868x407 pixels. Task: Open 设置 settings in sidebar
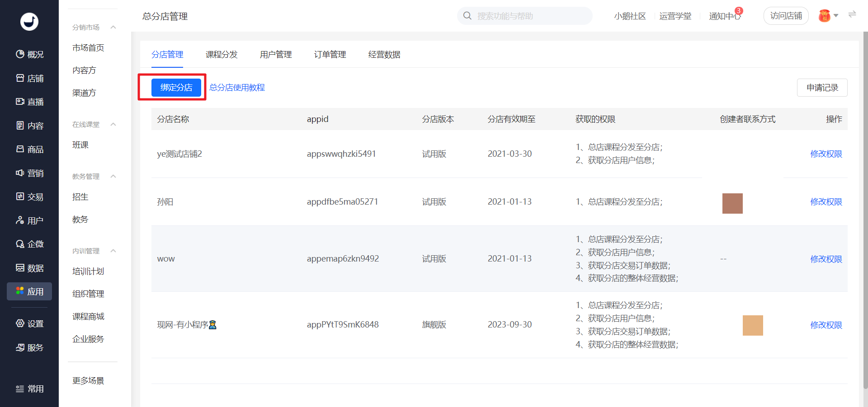point(29,323)
